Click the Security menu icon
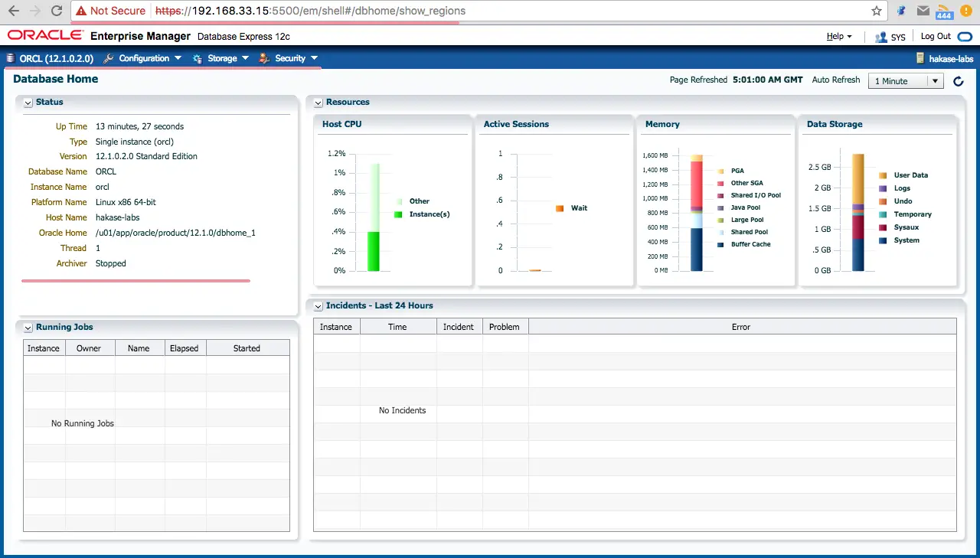Image resolution: width=980 pixels, height=558 pixels. click(265, 58)
